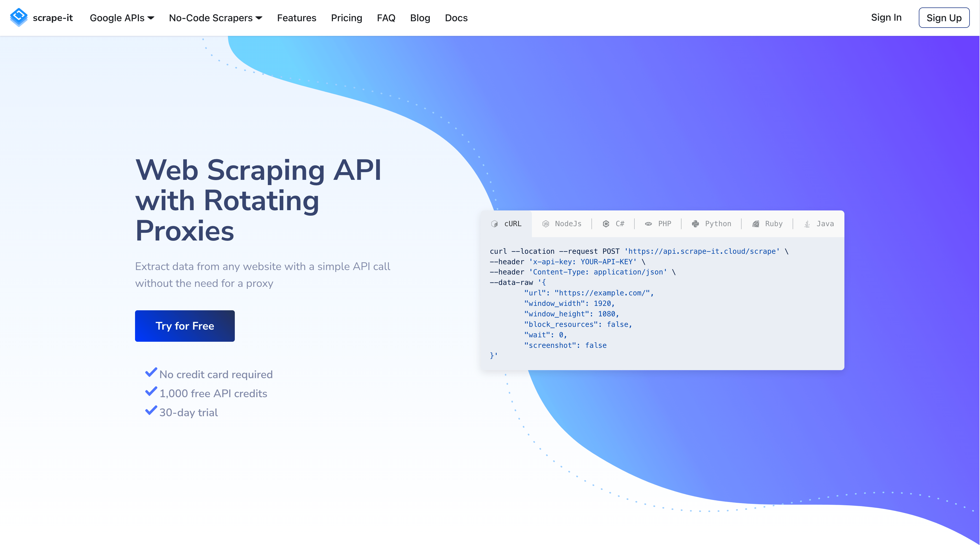The width and height of the screenshot is (980, 545).
Task: Click the cURL tab icon
Action: click(x=494, y=224)
